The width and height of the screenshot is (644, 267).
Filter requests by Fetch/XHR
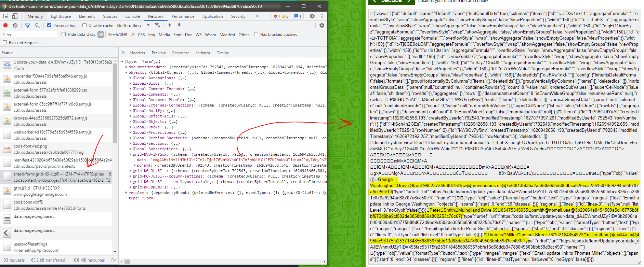click(x=118, y=34)
